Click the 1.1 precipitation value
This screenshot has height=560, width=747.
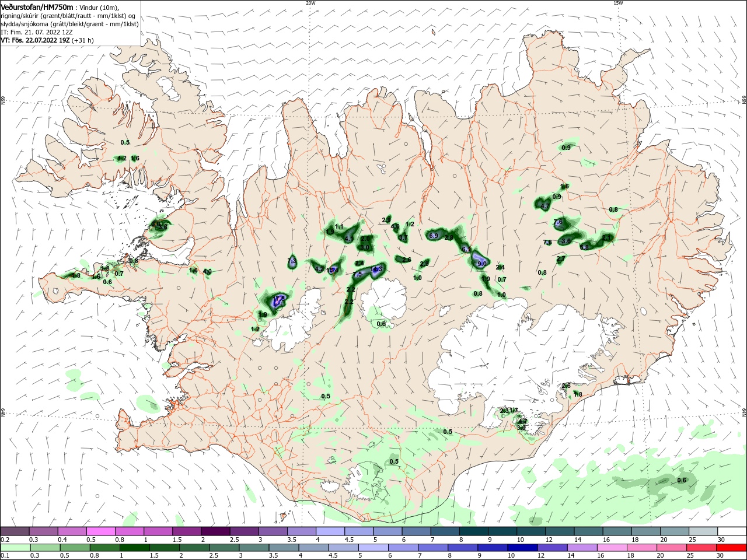coord(339,226)
